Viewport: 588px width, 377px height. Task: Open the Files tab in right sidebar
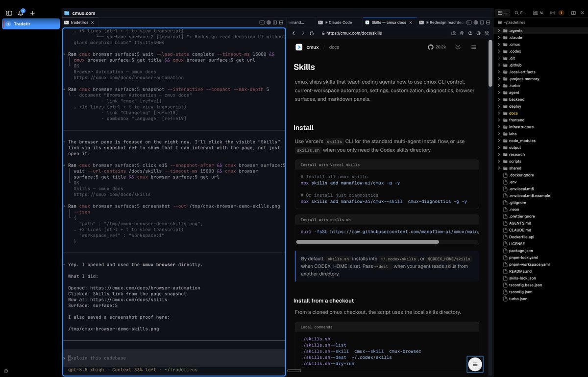(x=503, y=13)
